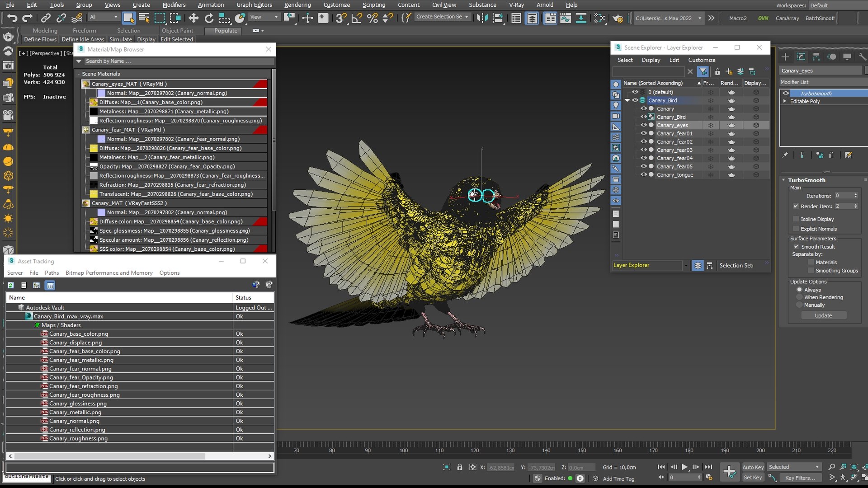Open the Layer Explorer dropdown
This screenshot has height=488, width=868.
coord(686,266)
